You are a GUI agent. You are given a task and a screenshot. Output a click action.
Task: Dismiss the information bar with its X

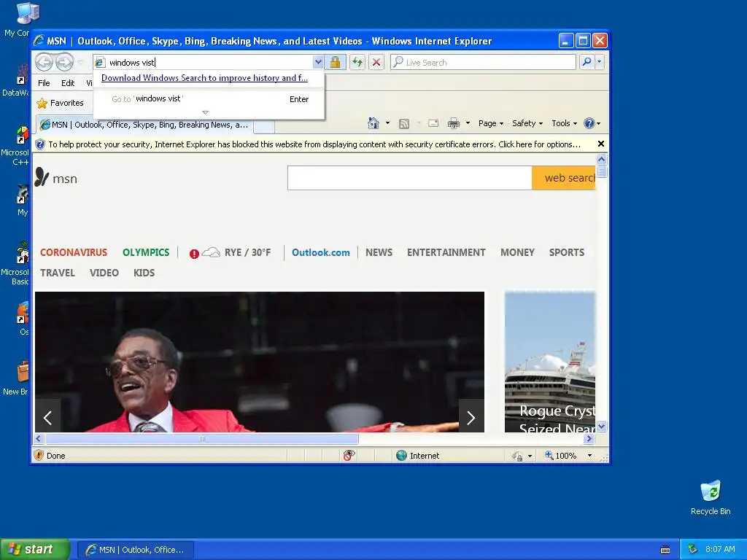tap(601, 144)
